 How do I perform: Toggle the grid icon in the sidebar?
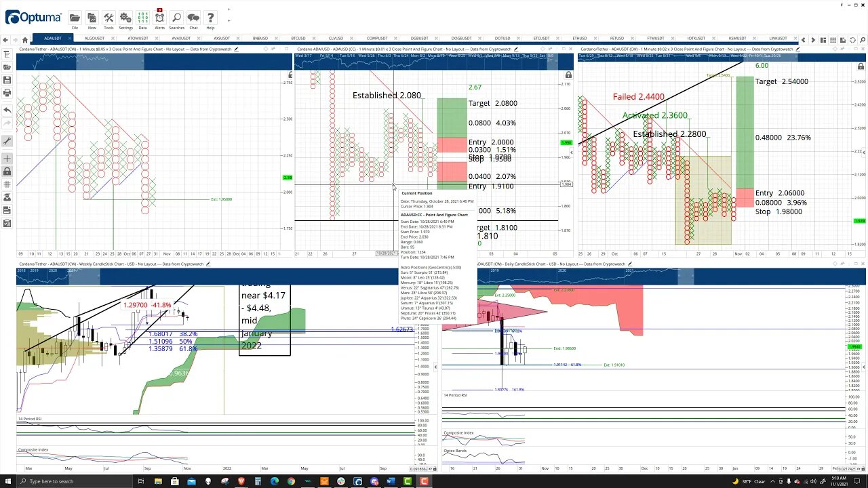coord(7,184)
